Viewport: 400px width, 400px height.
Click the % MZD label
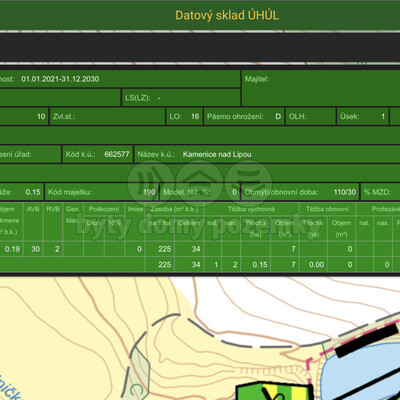377,192
